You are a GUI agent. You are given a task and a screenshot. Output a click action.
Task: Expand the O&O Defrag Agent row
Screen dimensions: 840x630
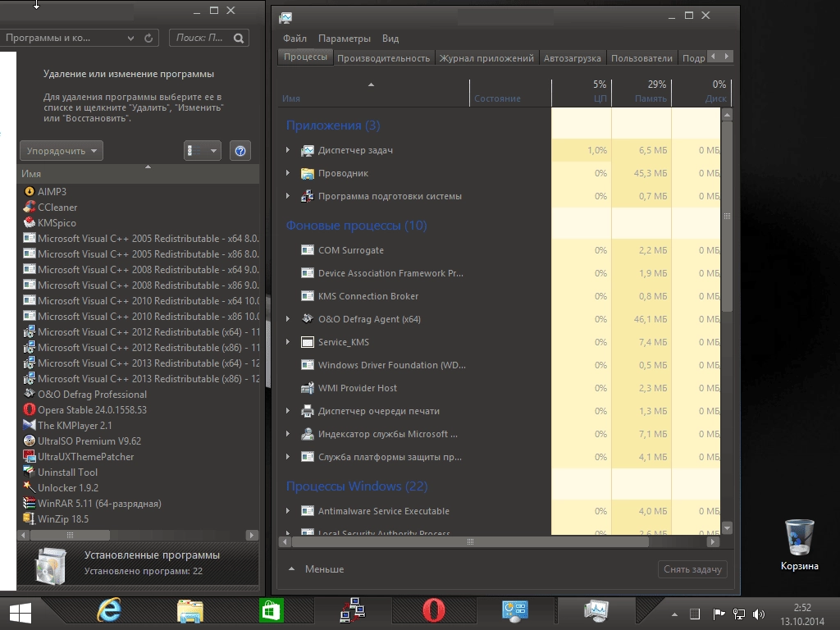pyautogui.click(x=288, y=319)
